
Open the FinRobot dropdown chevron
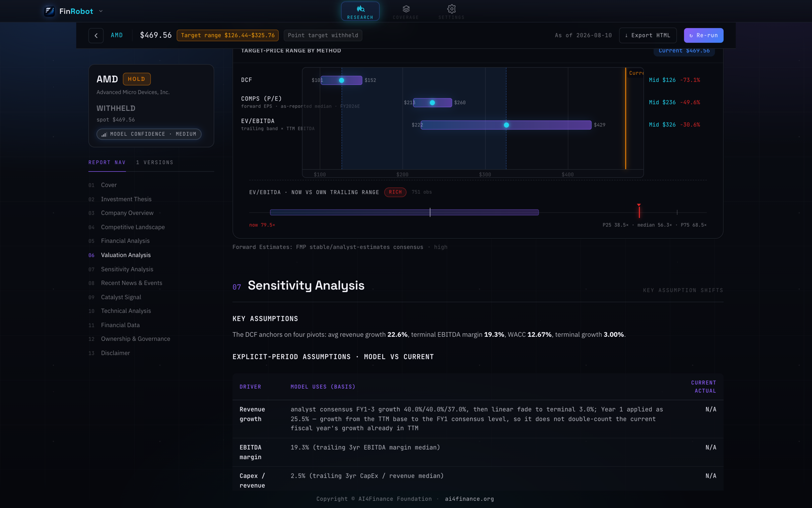pyautogui.click(x=100, y=11)
